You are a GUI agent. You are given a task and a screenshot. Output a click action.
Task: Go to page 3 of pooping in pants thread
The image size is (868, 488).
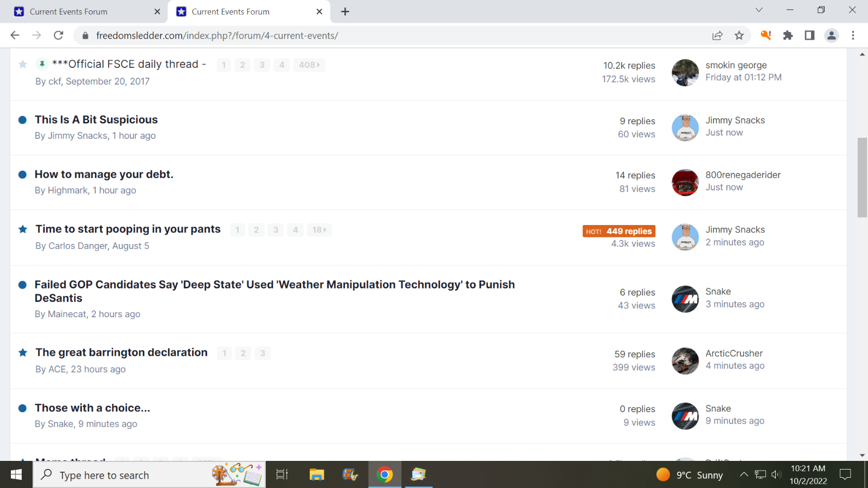point(276,230)
